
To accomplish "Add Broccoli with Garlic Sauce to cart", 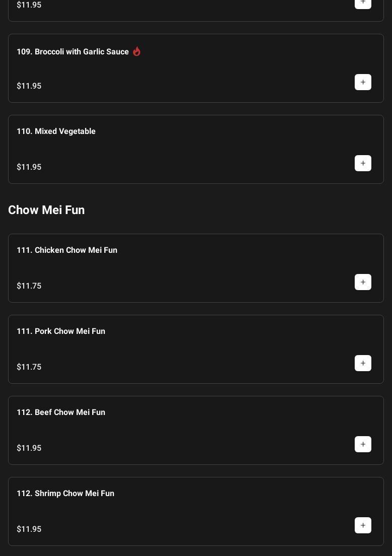I will [363, 82].
